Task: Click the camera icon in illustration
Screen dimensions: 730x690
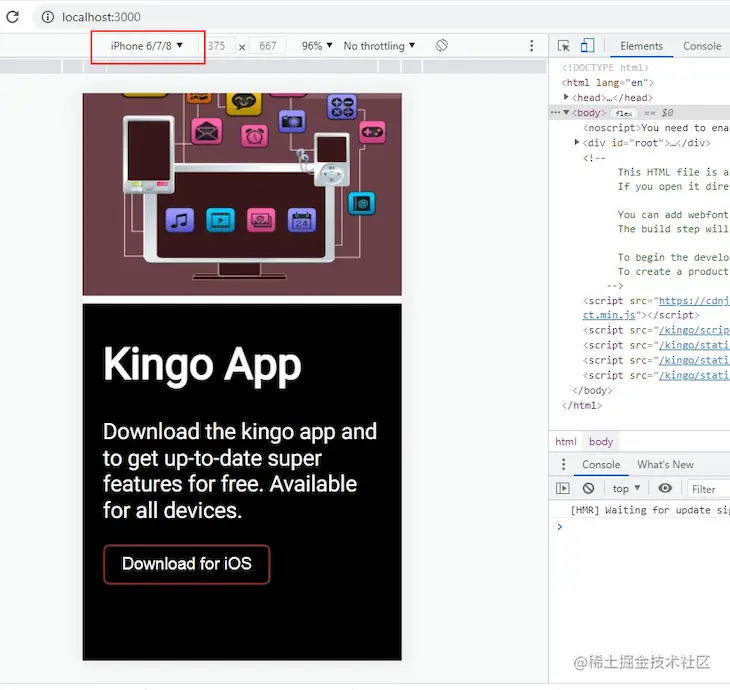Action: (292, 122)
